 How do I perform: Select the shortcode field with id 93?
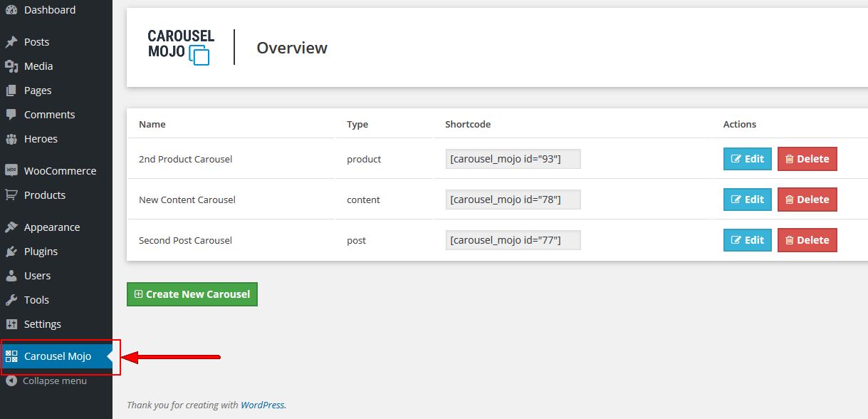pos(513,159)
